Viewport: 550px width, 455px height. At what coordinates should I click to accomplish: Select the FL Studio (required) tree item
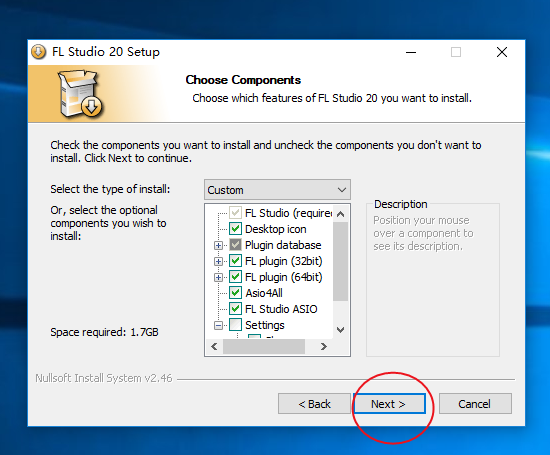click(x=288, y=213)
